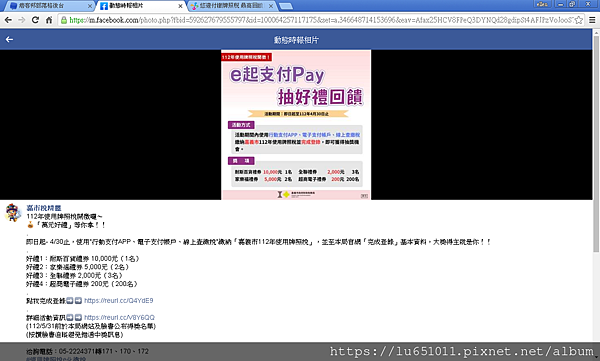This screenshot has height=361, width=600.
Task: Click the scrollbar up arrow
Action: pyautogui.click(x=596, y=32)
